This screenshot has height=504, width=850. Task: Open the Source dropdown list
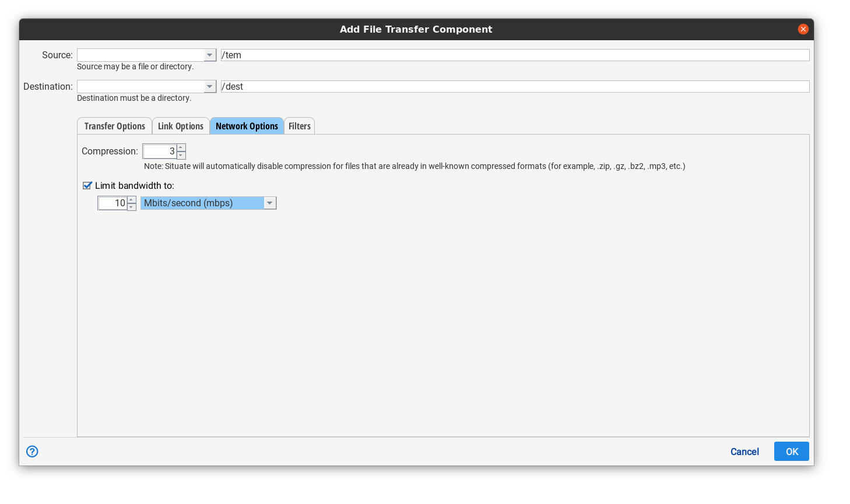coord(209,55)
